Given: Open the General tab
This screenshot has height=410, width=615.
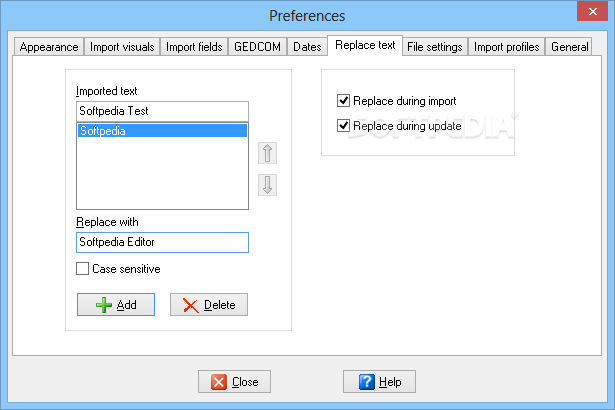Looking at the screenshot, I should tap(569, 47).
